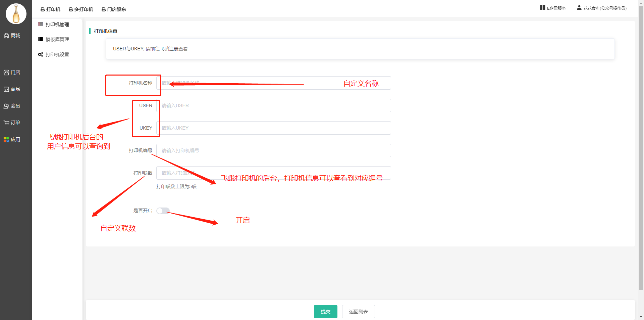Screen dimensions: 644x320
Task: Open the 门店 sidebar section
Action: coord(12,73)
